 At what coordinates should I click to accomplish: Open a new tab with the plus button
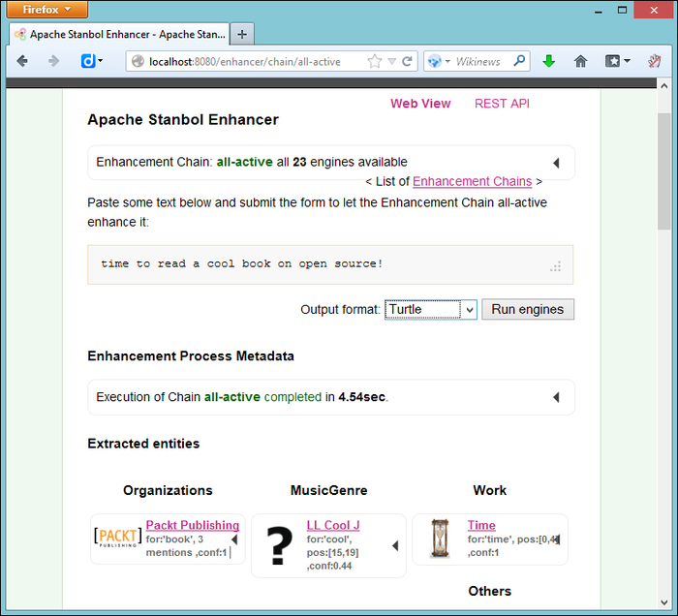(x=242, y=34)
